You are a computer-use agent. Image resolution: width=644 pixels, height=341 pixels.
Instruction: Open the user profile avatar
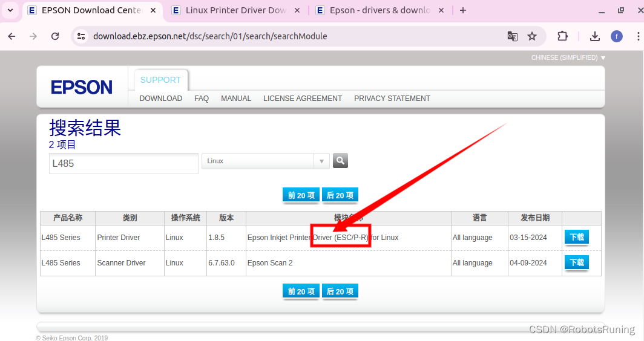617,36
